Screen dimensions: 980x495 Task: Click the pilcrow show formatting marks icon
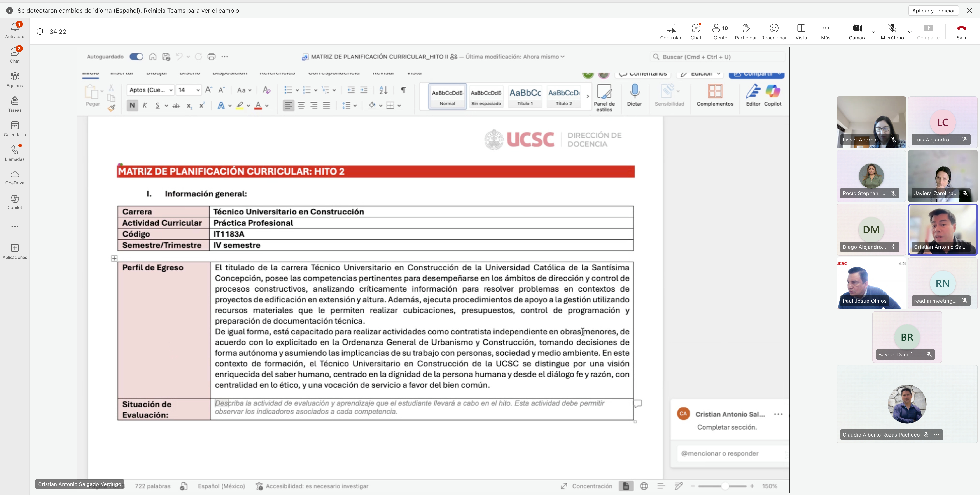click(x=403, y=90)
